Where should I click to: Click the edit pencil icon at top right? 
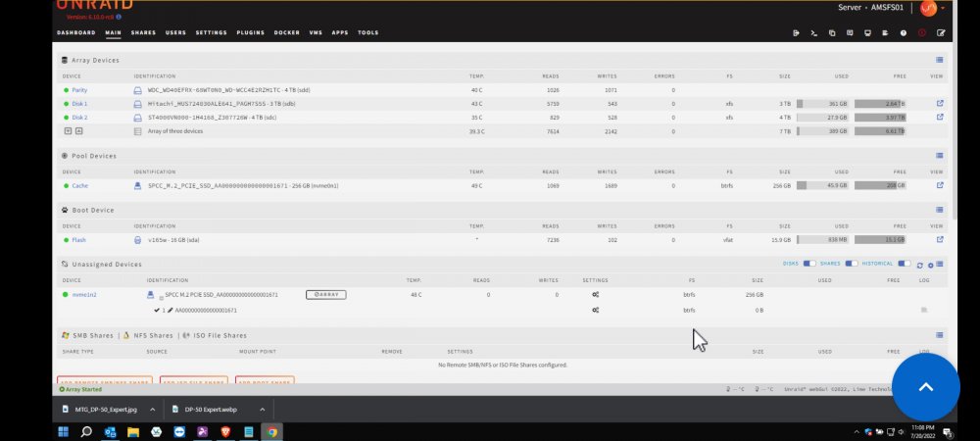[x=941, y=33]
